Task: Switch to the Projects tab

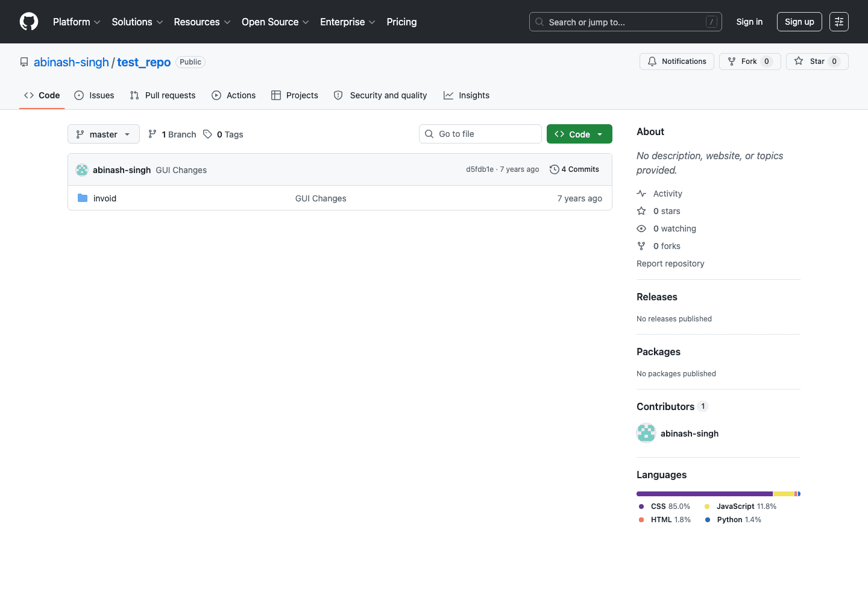Action: tap(295, 95)
